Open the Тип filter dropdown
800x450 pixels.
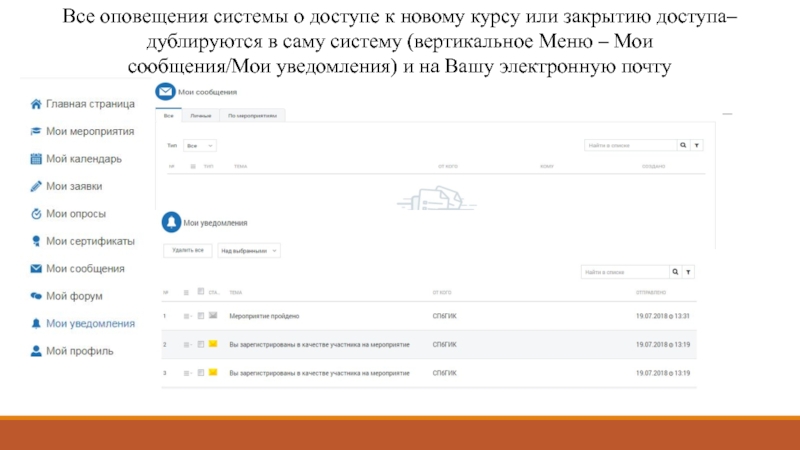point(199,145)
